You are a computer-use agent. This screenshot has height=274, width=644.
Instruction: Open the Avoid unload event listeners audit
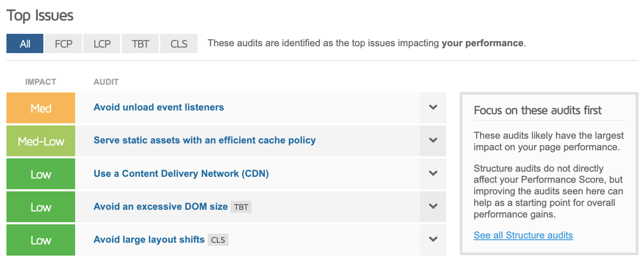(x=158, y=107)
